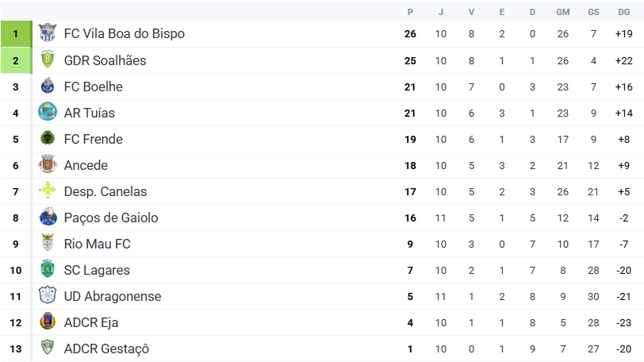Click the Rio Mau FC badge
This screenshot has height=362, width=644.
48,244
